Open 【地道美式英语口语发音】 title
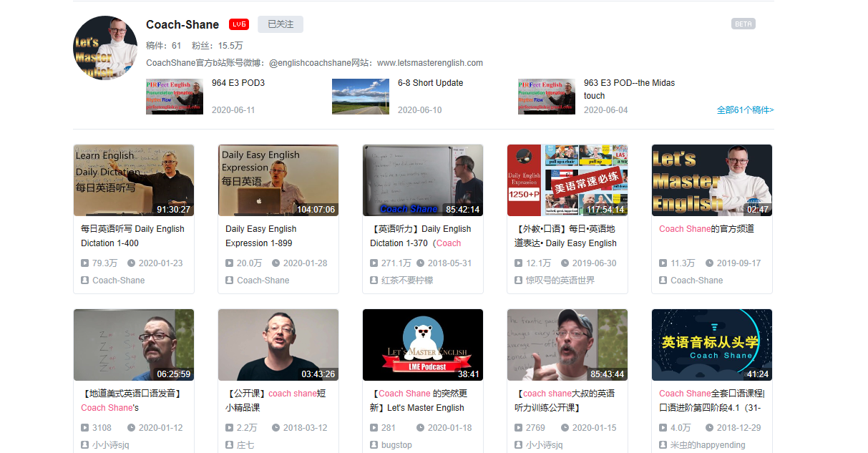Image resolution: width=868 pixels, height=453 pixels. [x=131, y=401]
